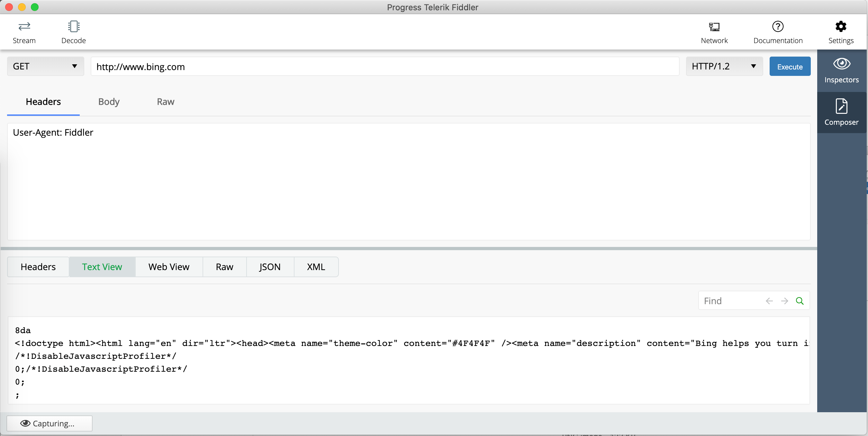
Task: Go to previous Find match arrow
Action: point(769,301)
